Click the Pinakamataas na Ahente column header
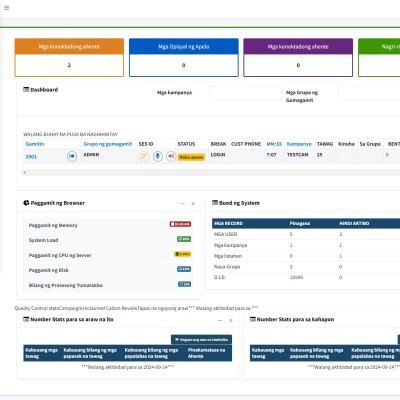 (x=206, y=353)
